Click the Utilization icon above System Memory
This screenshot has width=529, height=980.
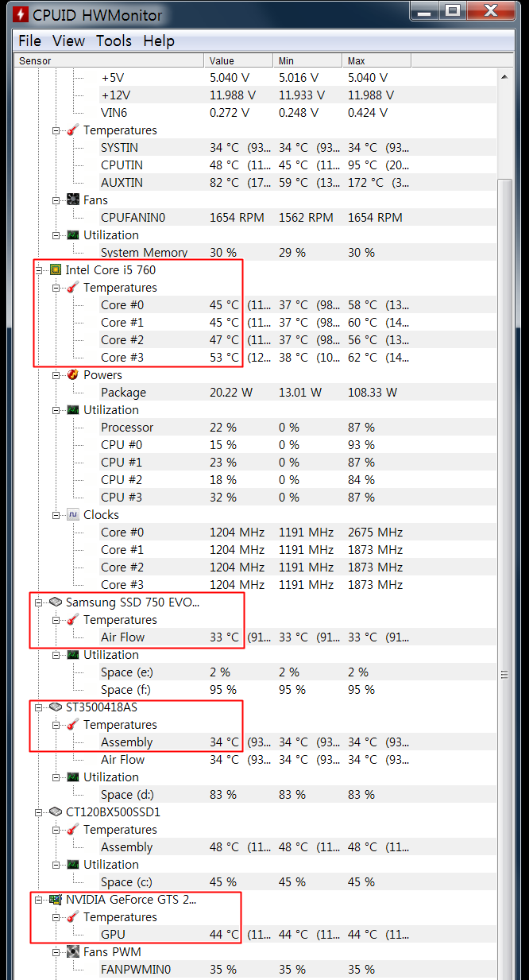(73, 235)
